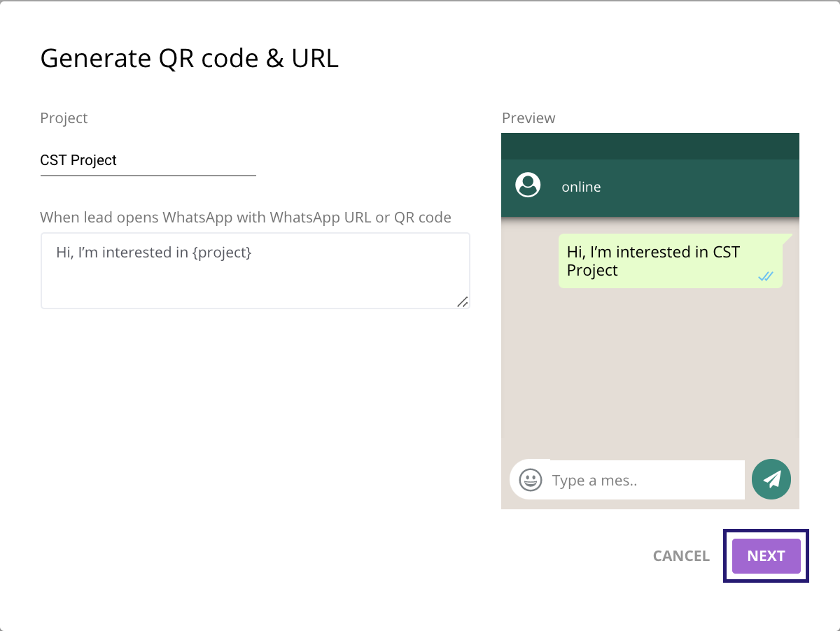840x631 pixels.
Task: Click the 'Generate QR code & URL' heading
Action: click(189, 58)
